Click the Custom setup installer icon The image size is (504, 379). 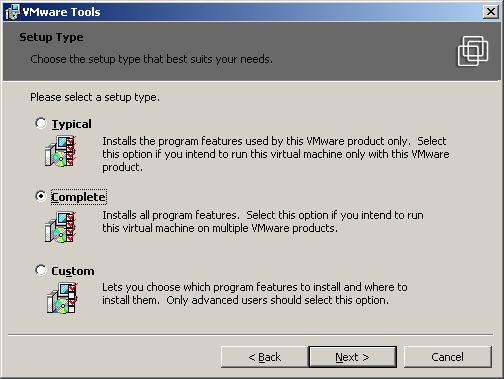62,298
